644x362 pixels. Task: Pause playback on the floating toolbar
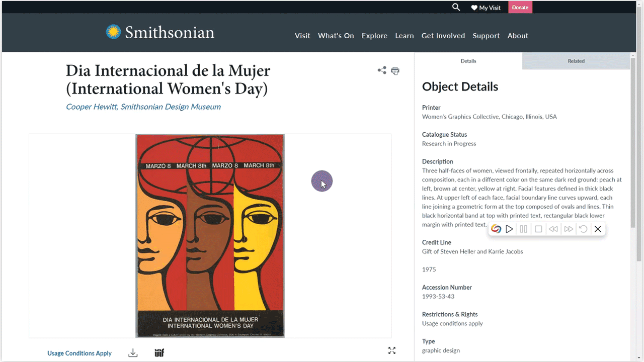click(524, 229)
